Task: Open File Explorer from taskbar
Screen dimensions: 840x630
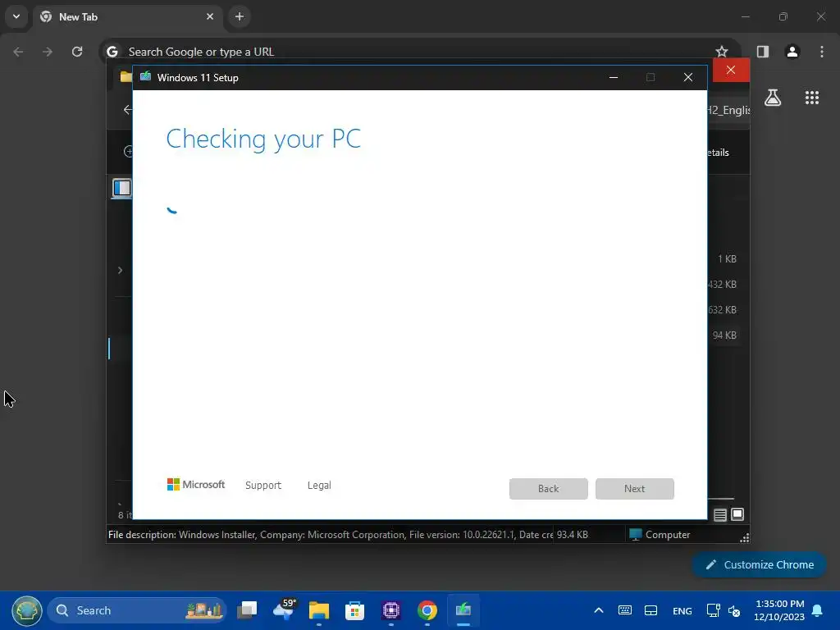Action: pyautogui.click(x=319, y=610)
